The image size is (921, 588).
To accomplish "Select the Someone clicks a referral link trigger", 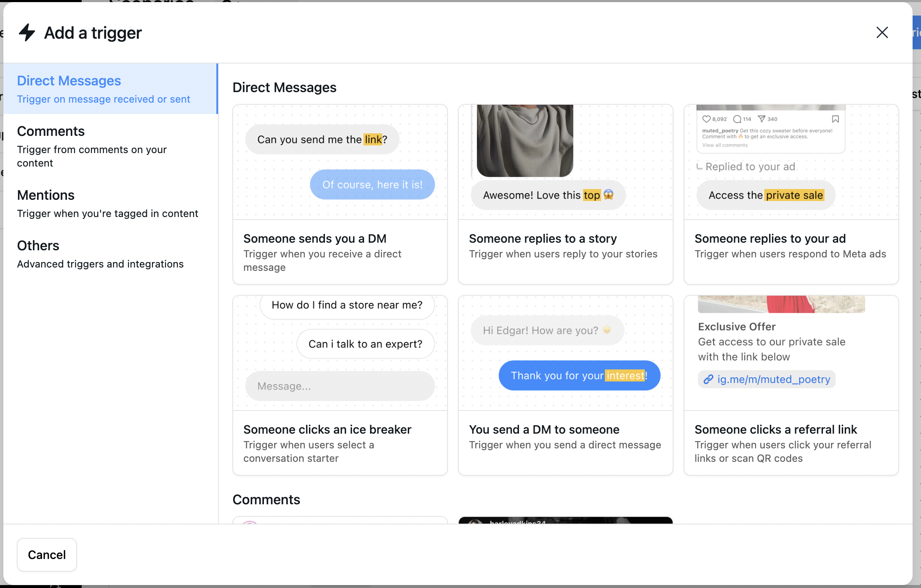I will [x=776, y=429].
